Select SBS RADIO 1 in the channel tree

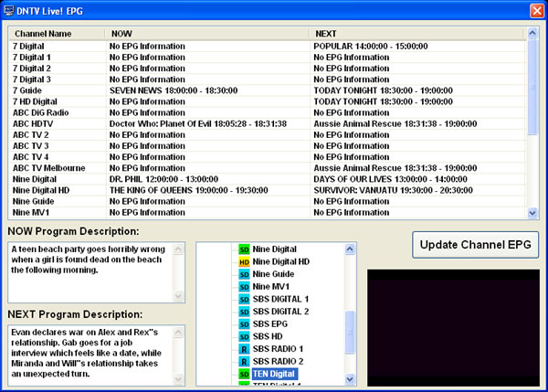point(278,349)
